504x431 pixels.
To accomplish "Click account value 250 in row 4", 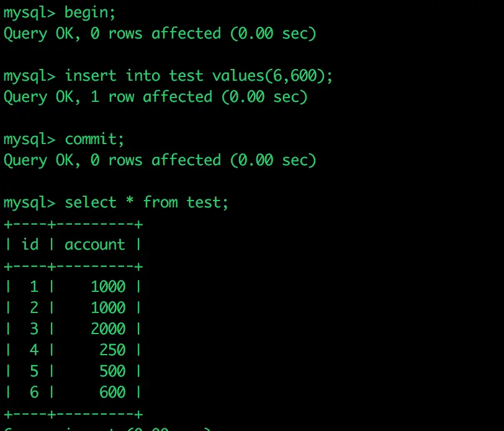I will point(112,350).
